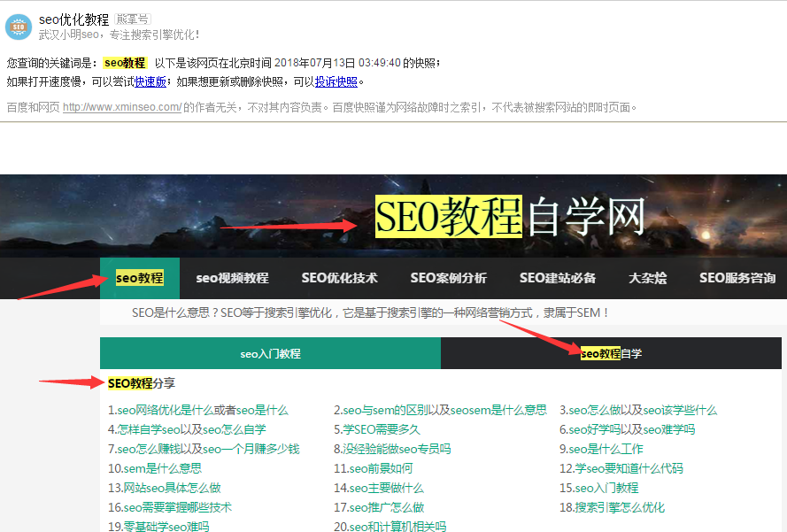Image resolution: width=787 pixels, height=532 pixels.
Task: Go to the SEO优化技术 menu item
Action: click(x=339, y=278)
